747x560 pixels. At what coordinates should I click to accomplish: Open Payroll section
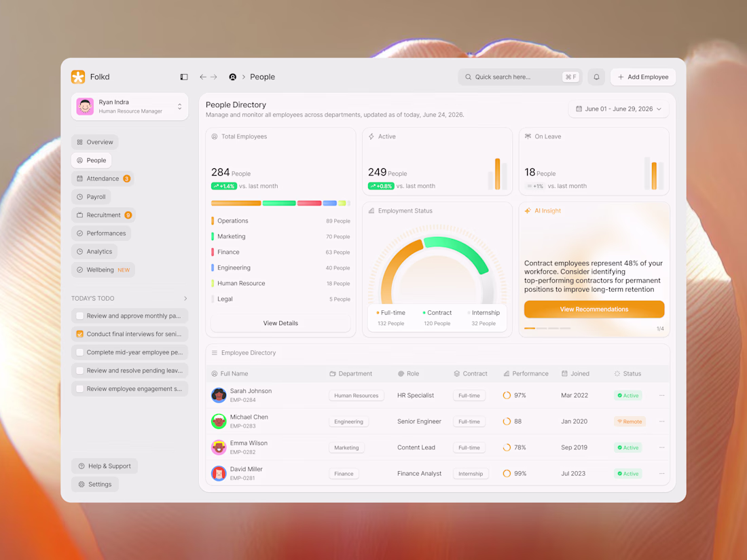91,197
